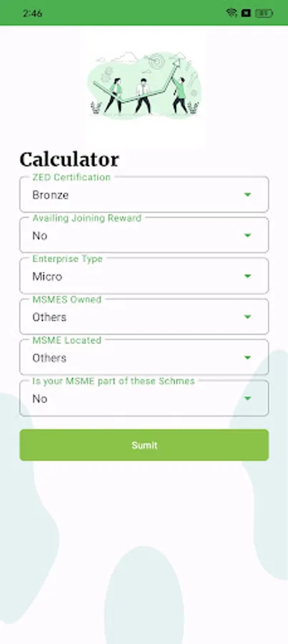Screen dimensions: 288x644
Task: Tap the Wi-Fi status icon
Action: (232, 13)
